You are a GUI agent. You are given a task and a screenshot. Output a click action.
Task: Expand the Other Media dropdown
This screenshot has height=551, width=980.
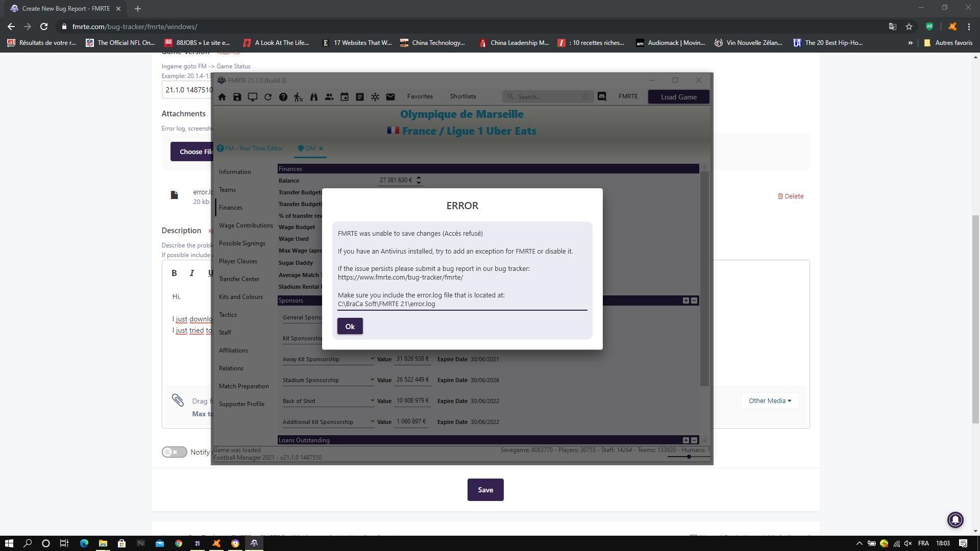pyautogui.click(x=770, y=400)
